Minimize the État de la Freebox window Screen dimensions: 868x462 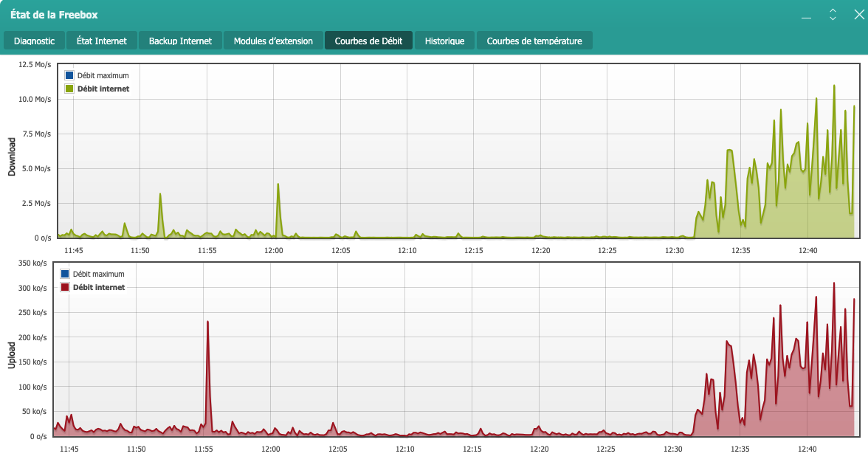tap(807, 15)
